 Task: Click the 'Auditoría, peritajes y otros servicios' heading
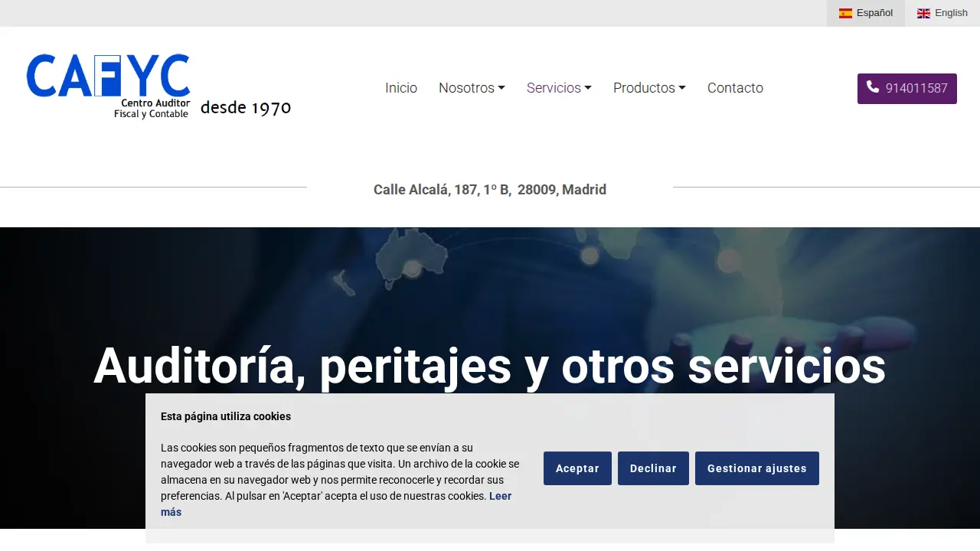point(490,366)
